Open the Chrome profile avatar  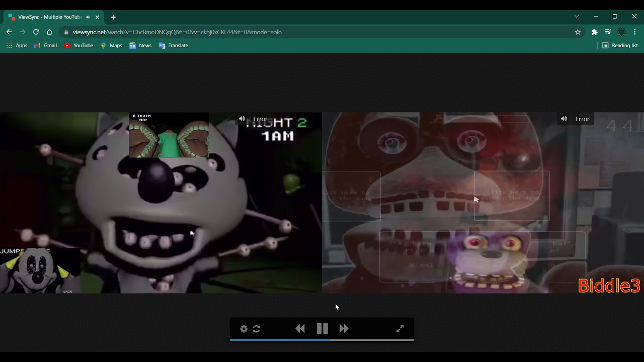coord(622,32)
